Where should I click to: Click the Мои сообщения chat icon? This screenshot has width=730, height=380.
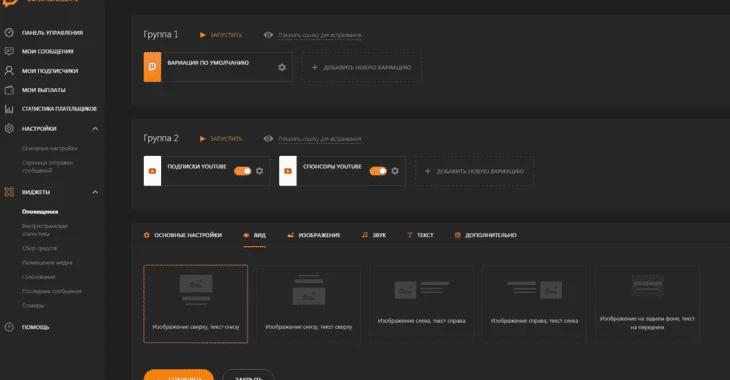pyautogui.click(x=9, y=51)
